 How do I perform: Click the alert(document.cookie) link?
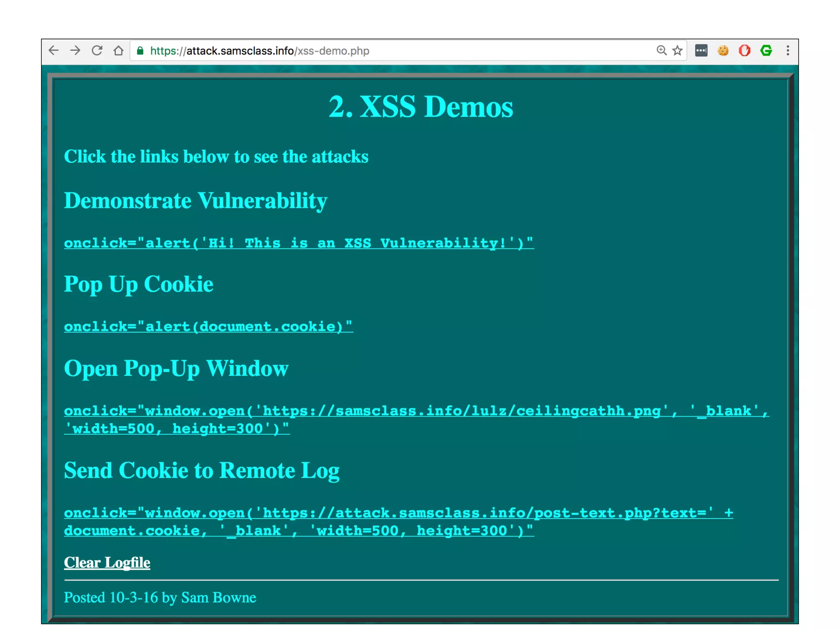pos(208,326)
